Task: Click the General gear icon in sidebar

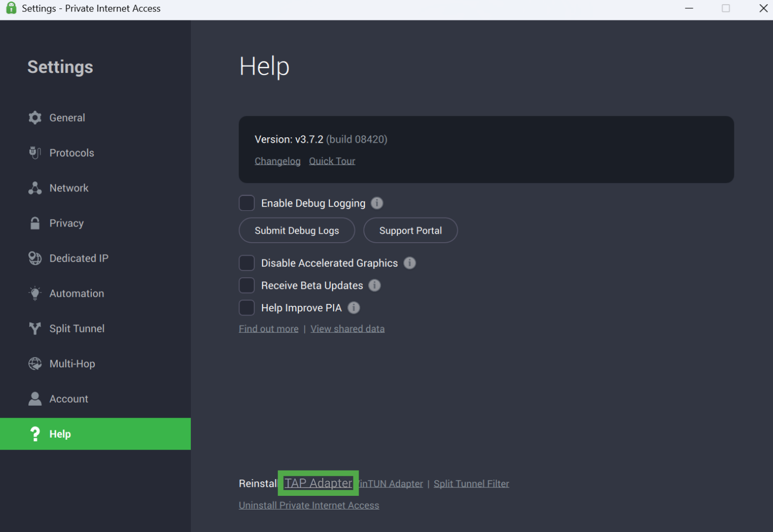Action: (x=35, y=118)
